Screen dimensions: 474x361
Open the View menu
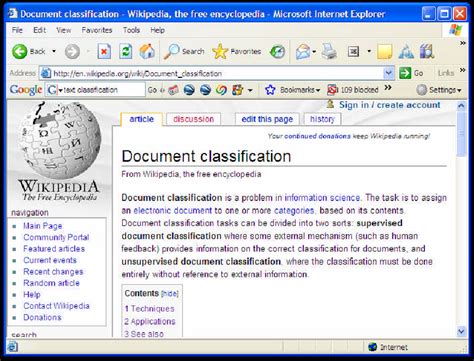tap(64, 30)
